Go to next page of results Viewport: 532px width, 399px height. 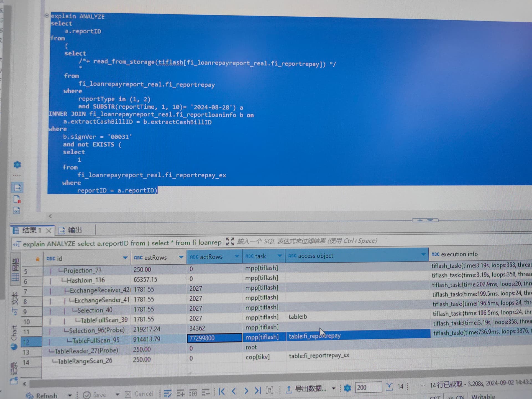pos(246,391)
